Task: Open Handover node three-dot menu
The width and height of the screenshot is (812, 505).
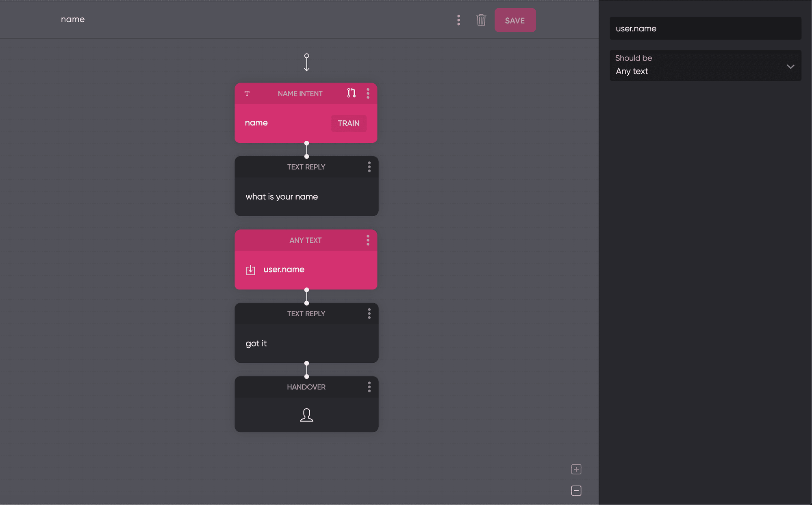Action: [x=369, y=387]
